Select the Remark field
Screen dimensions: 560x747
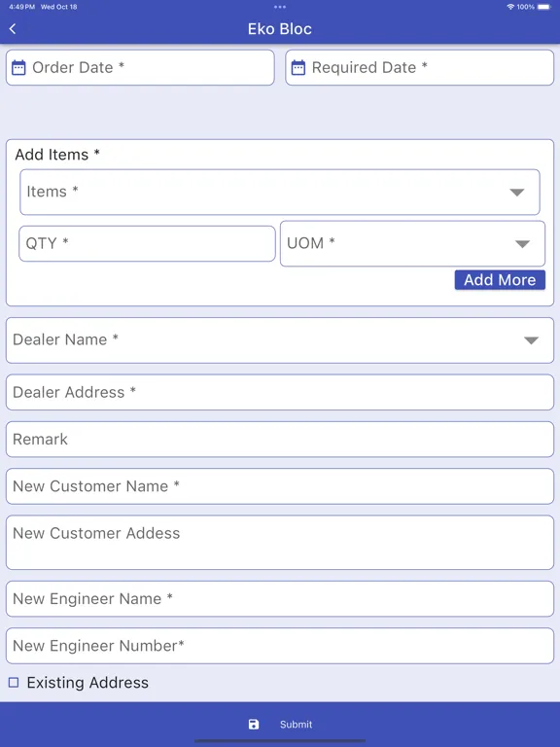tap(280, 440)
